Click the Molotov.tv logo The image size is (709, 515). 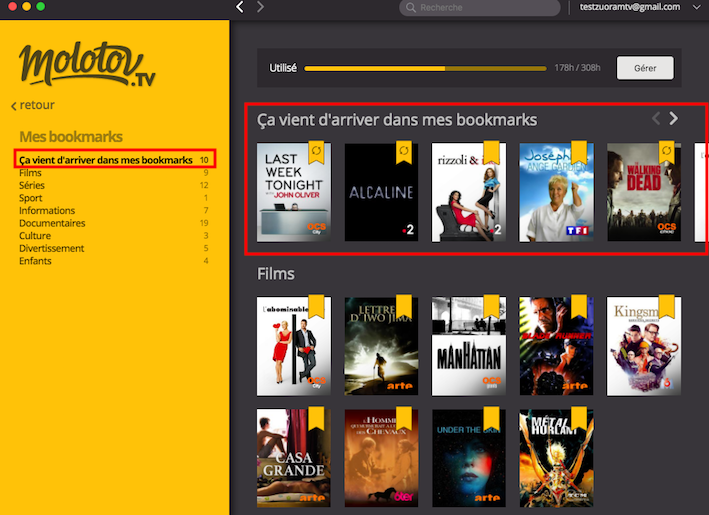point(87,64)
